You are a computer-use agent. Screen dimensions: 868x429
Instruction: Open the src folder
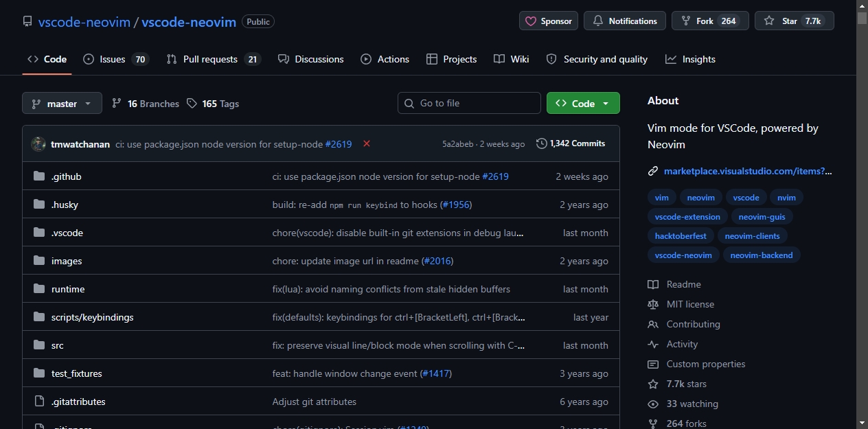point(58,345)
